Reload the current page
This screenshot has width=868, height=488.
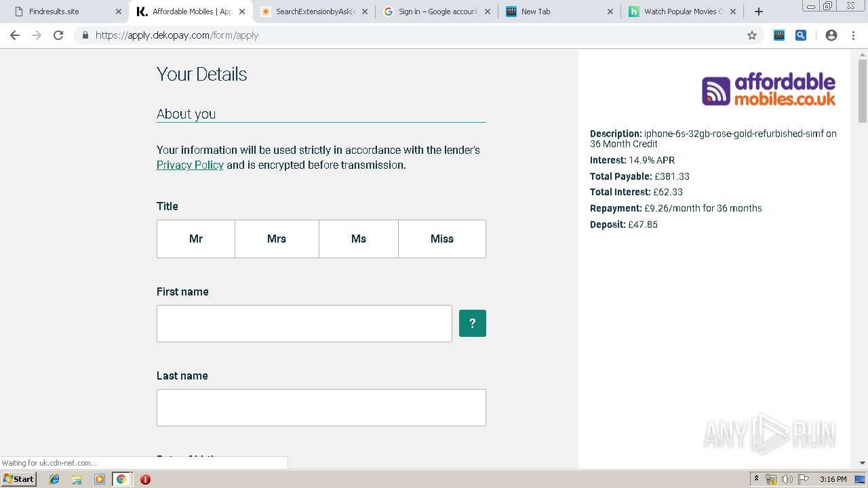coord(58,35)
